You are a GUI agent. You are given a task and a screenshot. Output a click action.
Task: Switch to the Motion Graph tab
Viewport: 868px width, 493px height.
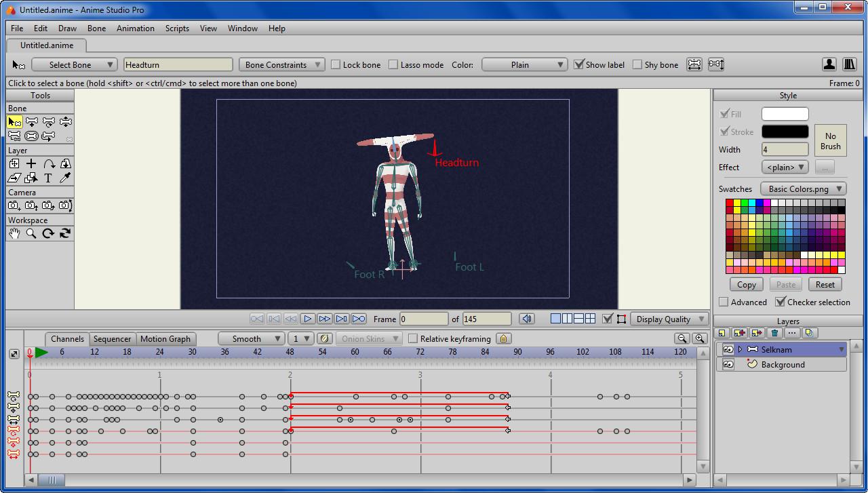(x=165, y=338)
